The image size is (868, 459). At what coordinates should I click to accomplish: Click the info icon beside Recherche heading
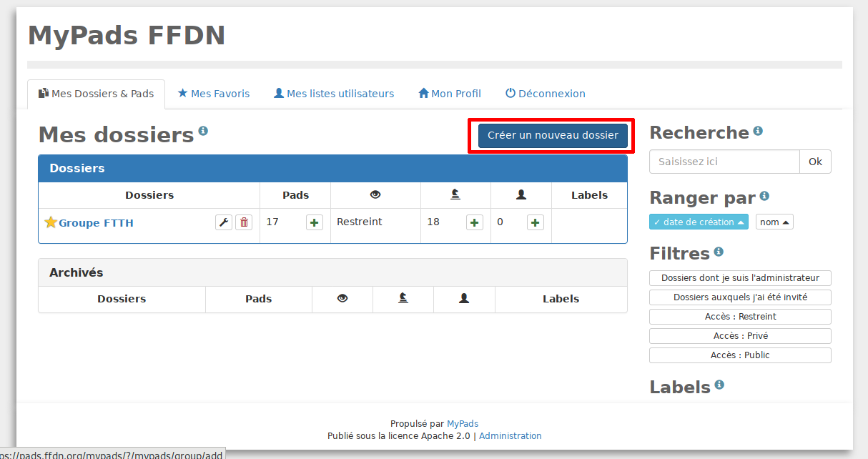pyautogui.click(x=758, y=131)
